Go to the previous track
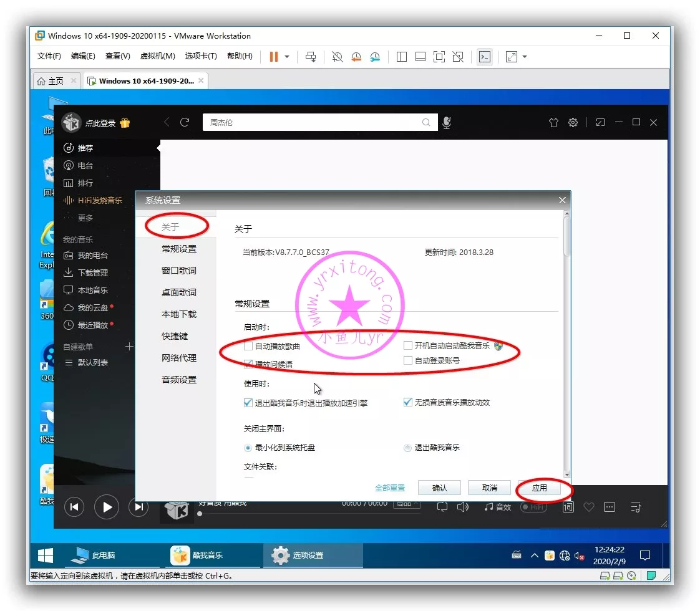The width and height of the screenshot is (700, 611). pyautogui.click(x=74, y=507)
